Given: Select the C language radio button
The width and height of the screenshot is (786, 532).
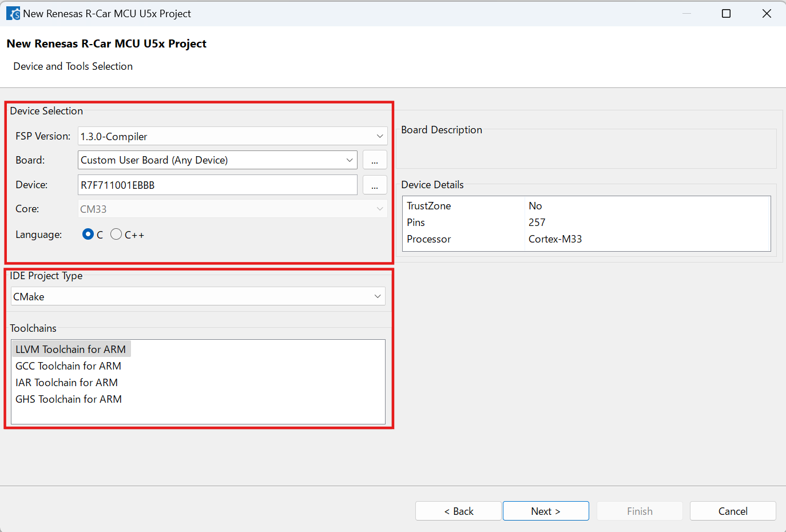Looking at the screenshot, I should [88, 234].
